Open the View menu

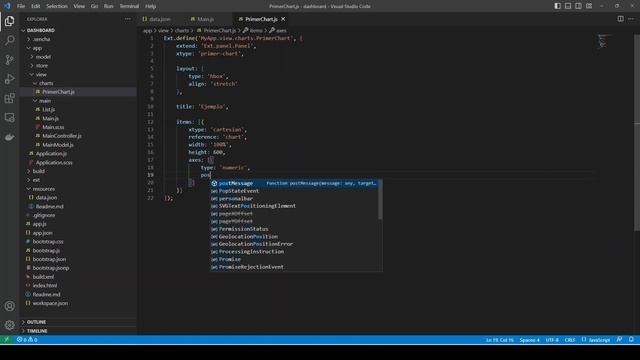point(79,6)
